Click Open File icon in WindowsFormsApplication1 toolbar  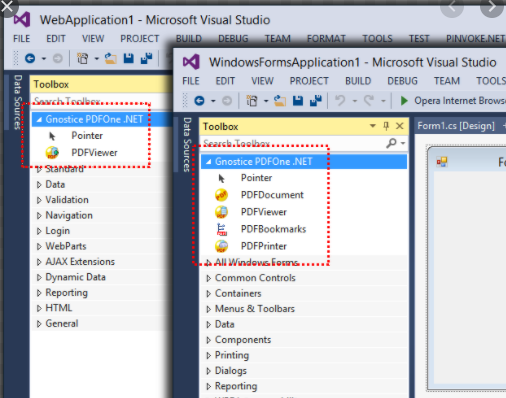click(x=280, y=101)
